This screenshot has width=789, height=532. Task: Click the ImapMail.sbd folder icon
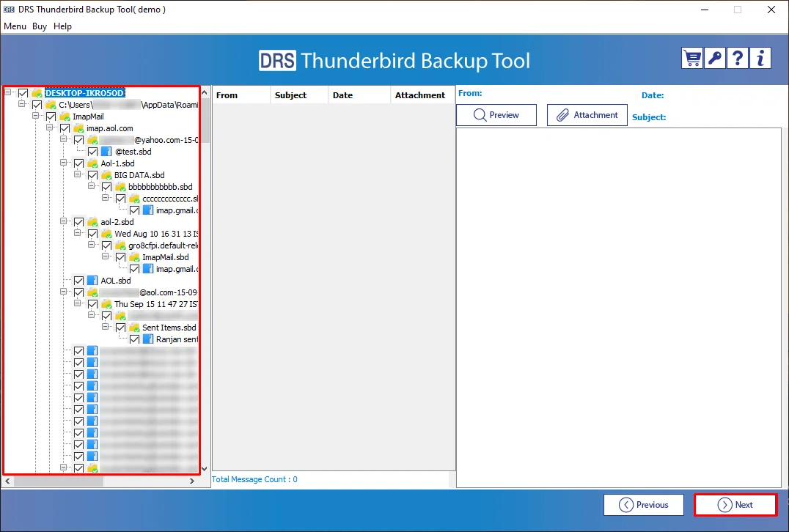pyautogui.click(x=134, y=257)
